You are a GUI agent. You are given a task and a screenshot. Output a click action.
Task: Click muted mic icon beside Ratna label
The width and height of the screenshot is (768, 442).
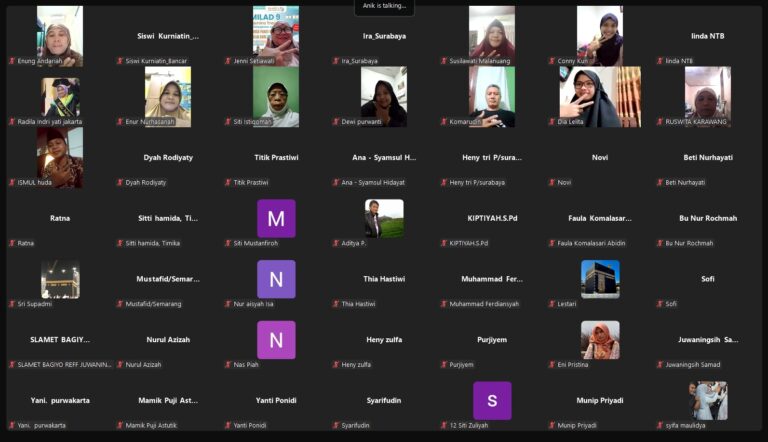coord(12,243)
